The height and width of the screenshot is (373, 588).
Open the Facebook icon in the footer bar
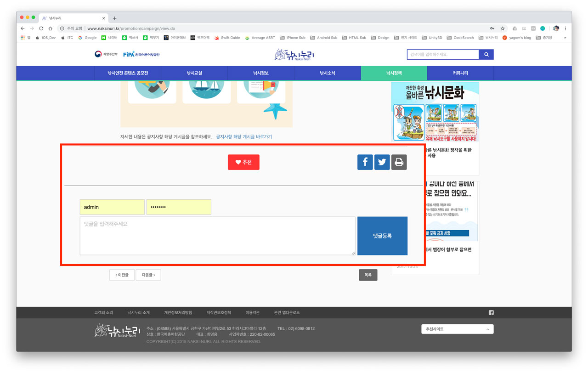[491, 312]
